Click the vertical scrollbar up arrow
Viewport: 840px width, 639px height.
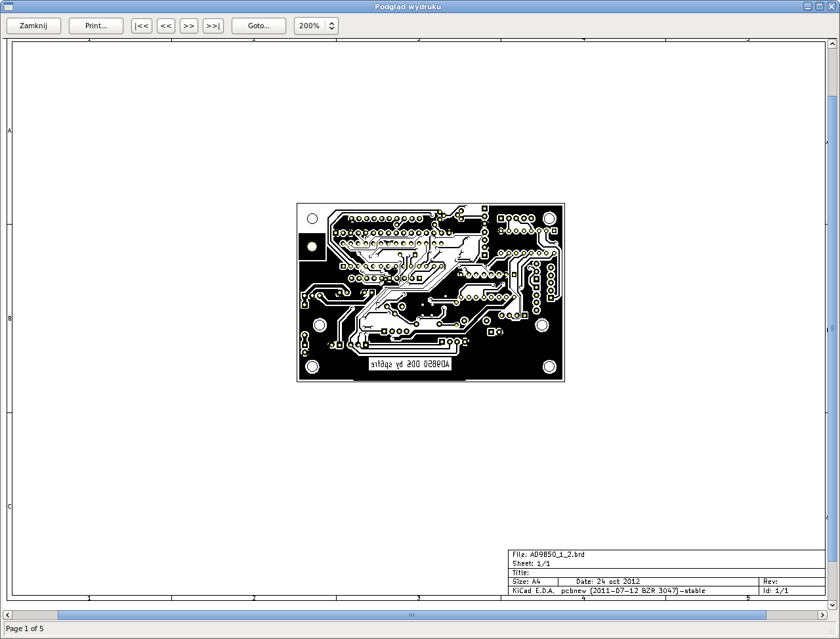[x=832, y=43]
